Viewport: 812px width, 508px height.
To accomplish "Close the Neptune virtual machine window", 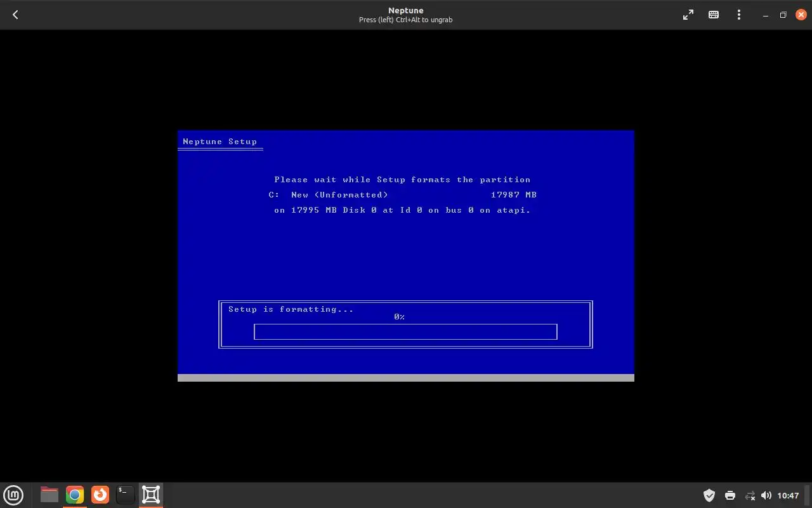I will coord(800,15).
